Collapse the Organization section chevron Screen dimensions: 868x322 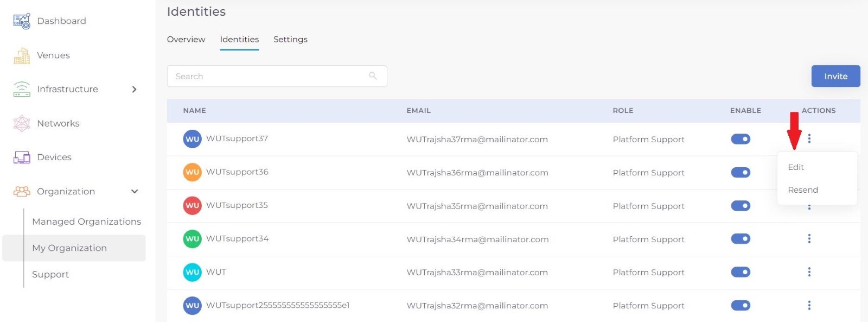[x=135, y=191]
